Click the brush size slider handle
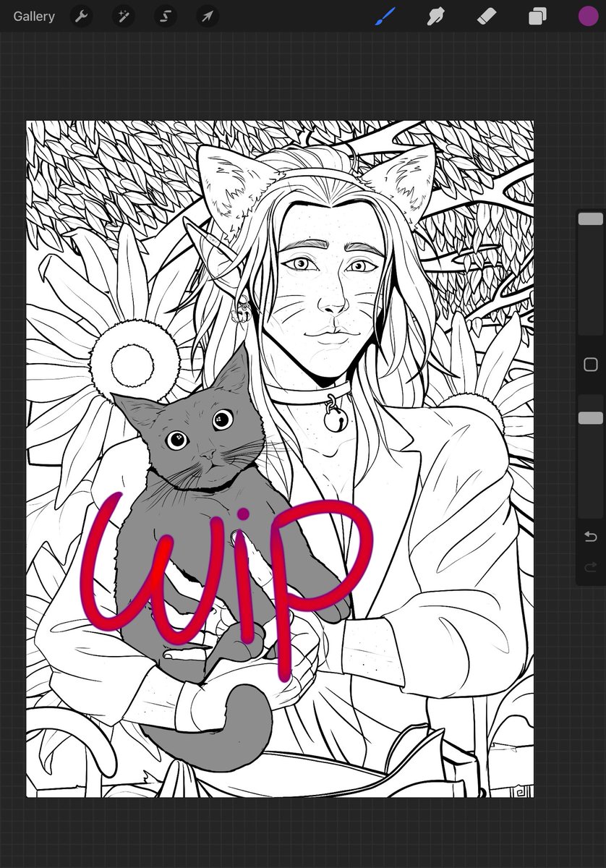This screenshot has width=606, height=868. (591, 218)
